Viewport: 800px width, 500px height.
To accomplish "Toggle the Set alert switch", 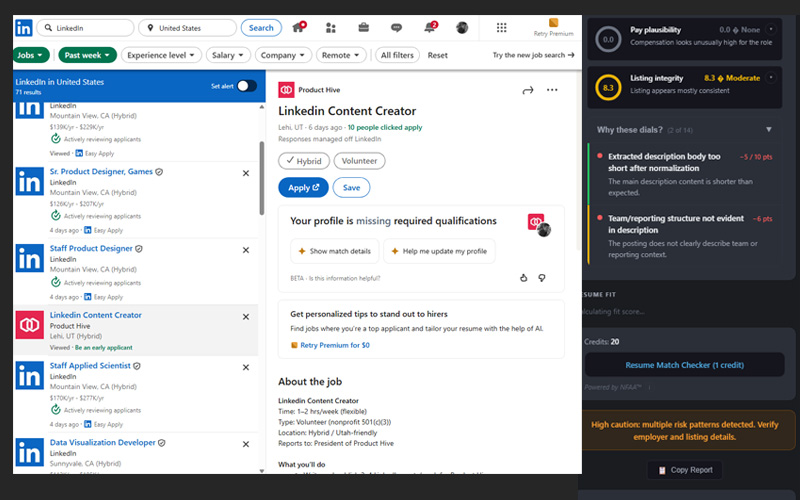I will click(x=246, y=86).
